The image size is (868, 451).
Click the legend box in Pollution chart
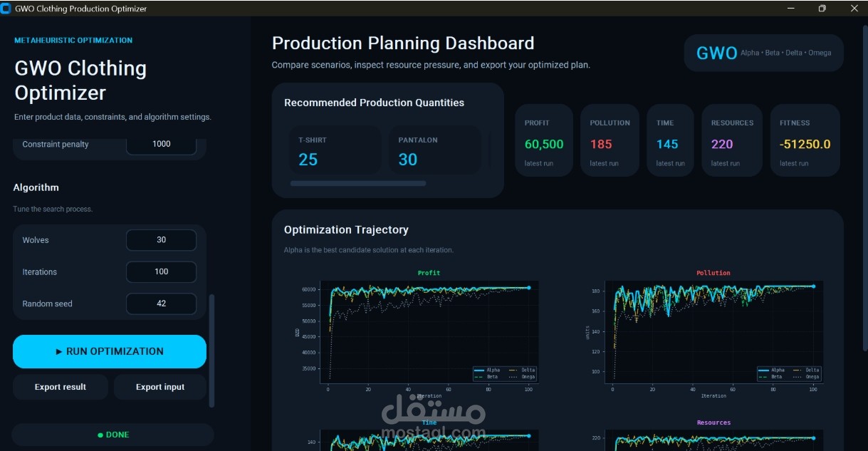[789, 373]
